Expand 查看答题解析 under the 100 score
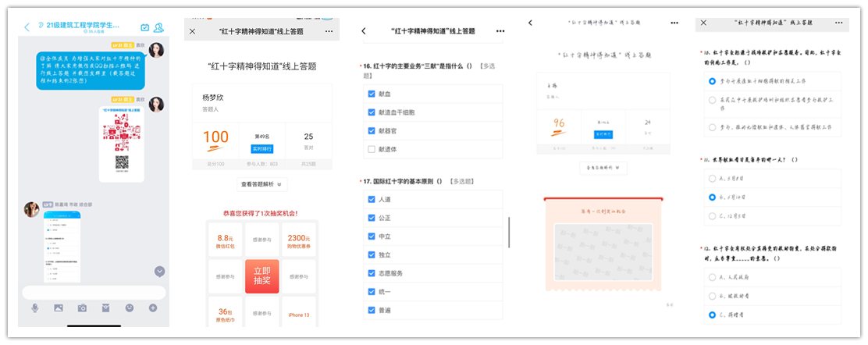Screen dimensions: 868x345 click(x=262, y=184)
